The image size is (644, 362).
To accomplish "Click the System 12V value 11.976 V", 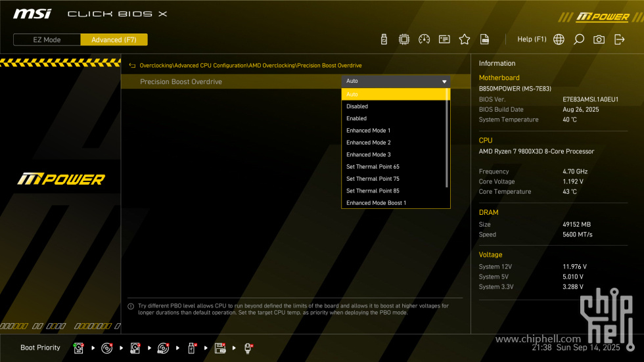I will click(574, 267).
